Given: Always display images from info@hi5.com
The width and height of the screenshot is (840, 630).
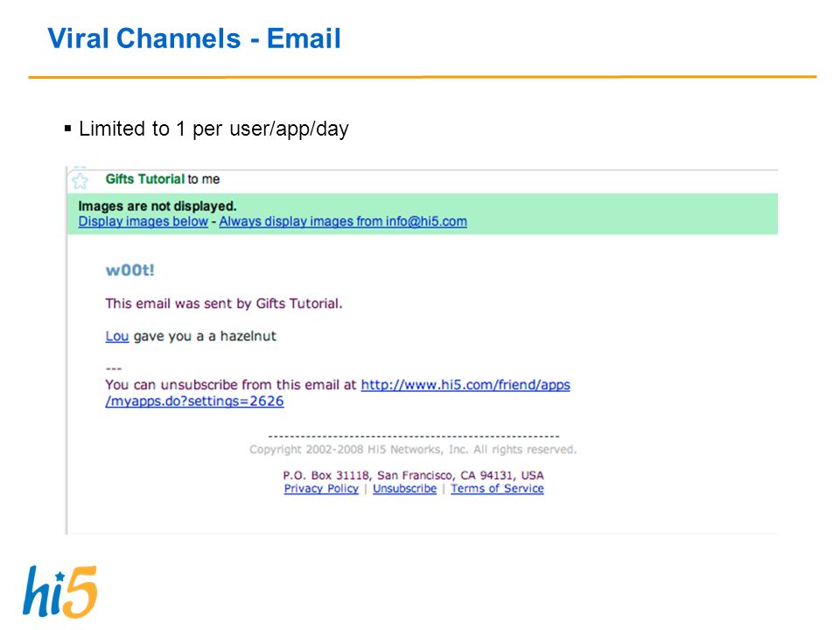Looking at the screenshot, I should tap(343, 221).
